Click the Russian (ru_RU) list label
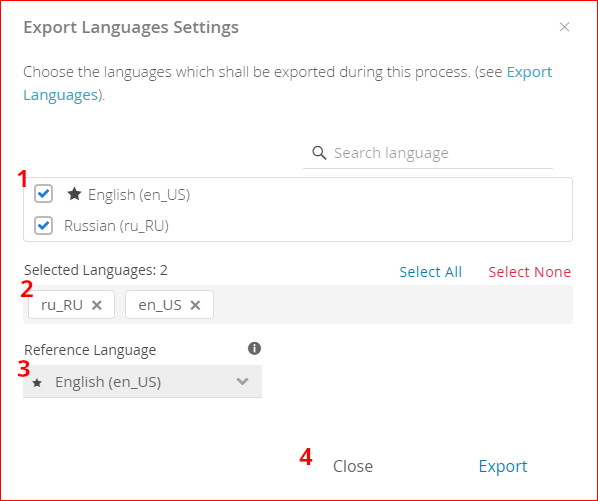The image size is (598, 501). 116,226
